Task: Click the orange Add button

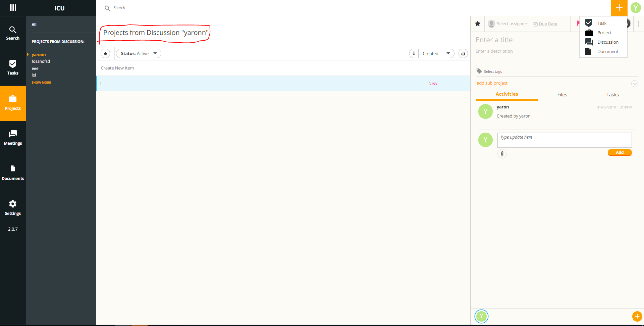Action: pos(620,152)
